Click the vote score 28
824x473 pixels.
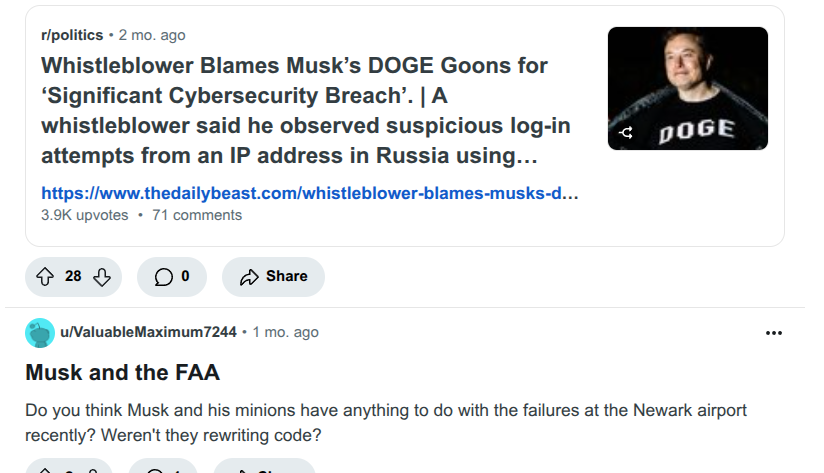[73, 276]
